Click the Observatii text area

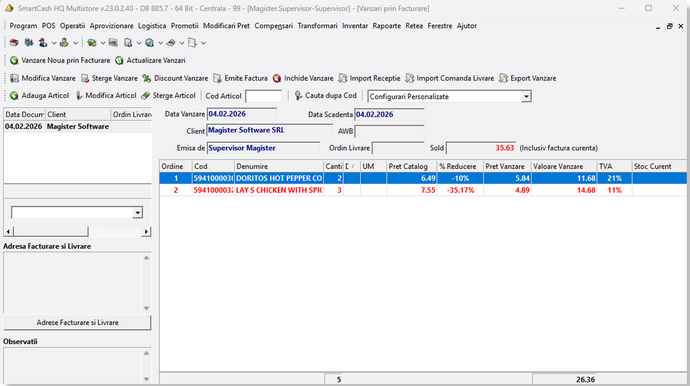[x=73, y=365]
